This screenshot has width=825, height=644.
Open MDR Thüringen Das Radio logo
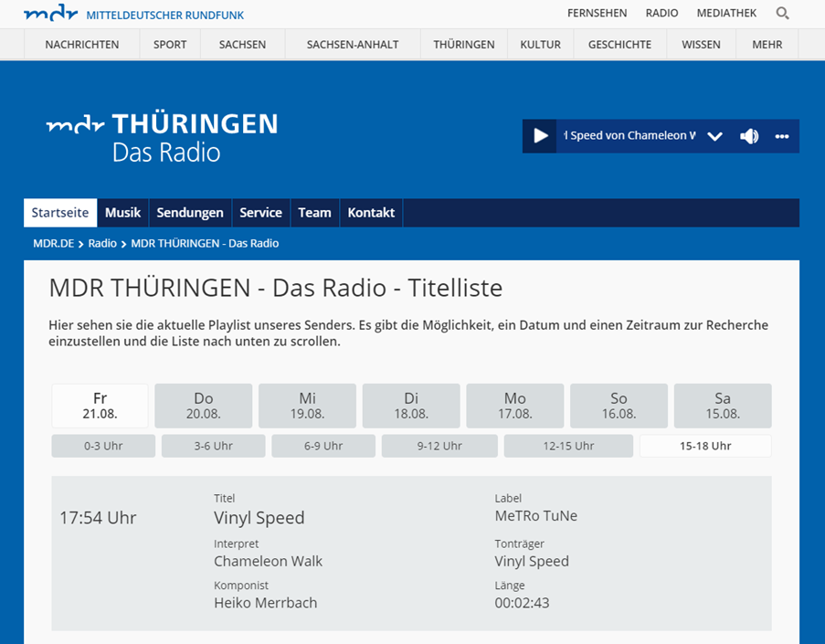coord(162,138)
